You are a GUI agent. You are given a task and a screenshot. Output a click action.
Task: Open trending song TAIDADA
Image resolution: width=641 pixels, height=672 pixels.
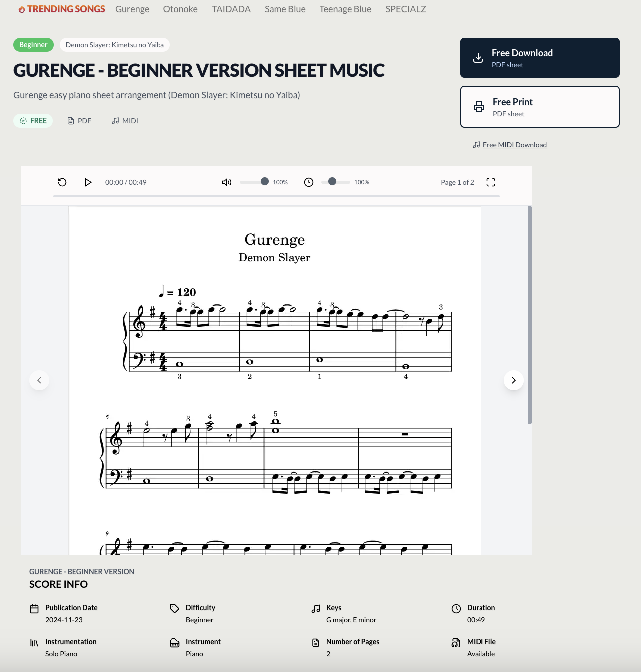coord(231,9)
